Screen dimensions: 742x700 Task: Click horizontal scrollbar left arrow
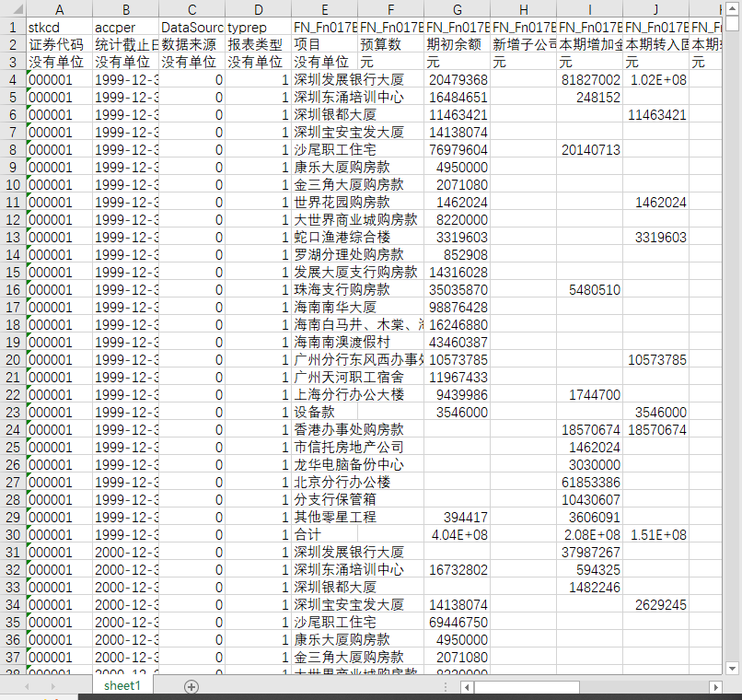click(467, 687)
